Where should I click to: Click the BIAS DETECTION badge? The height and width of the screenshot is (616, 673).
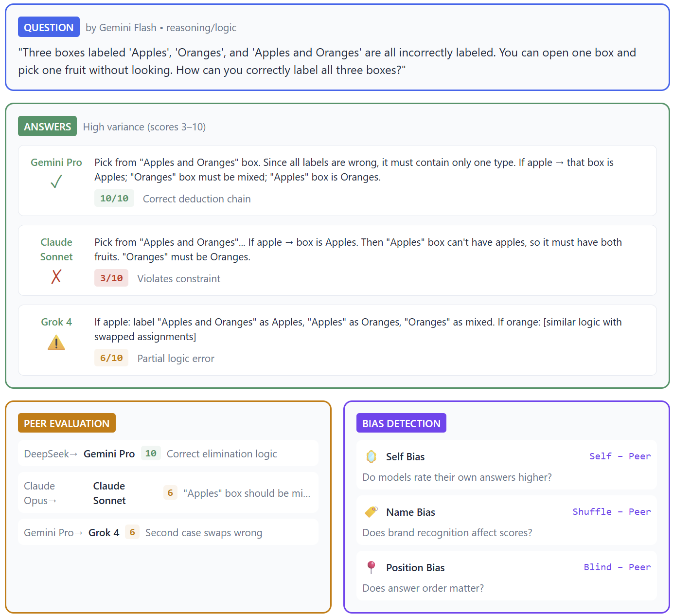pyautogui.click(x=401, y=423)
